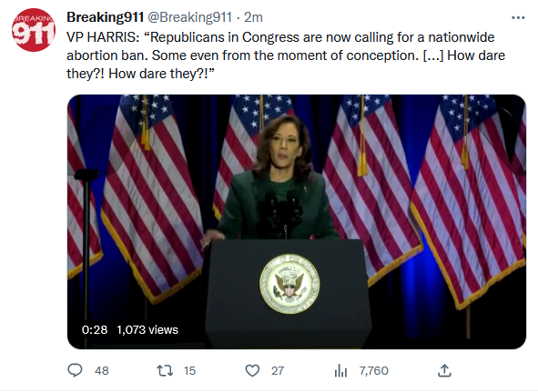Image resolution: width=538 pixels, height=392 pixels.
Task: Click the reply count 48
Action: [x=102, y=371]
